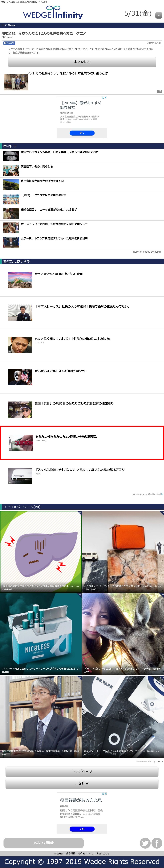Screen dimensions: 164x868
Task: Click the blue 開く button in the securities ad
Action: pos(82,133)
